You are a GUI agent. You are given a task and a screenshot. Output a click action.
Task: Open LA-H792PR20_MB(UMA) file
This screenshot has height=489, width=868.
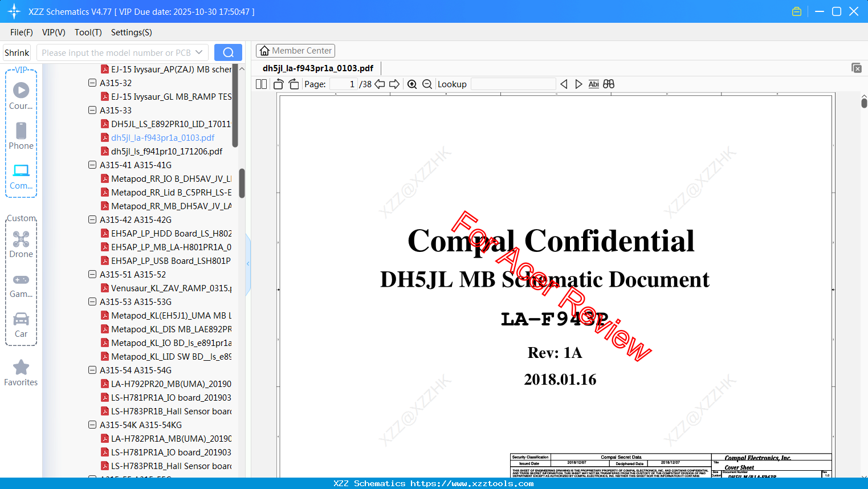[166, 384]
